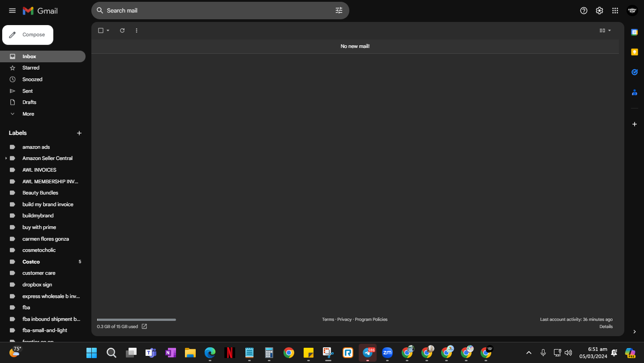Open the Google account avatar
This screenshot has width=644, height=363.
632,11
